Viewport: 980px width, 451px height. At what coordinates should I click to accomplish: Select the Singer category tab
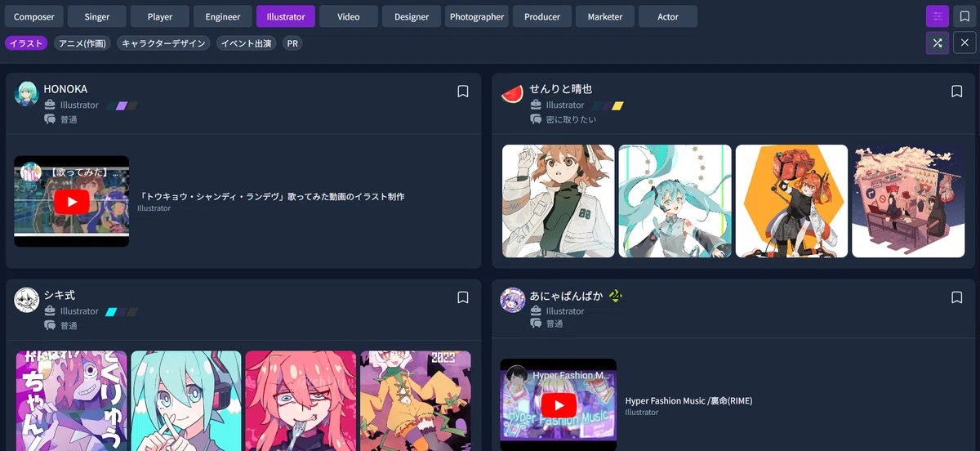(97, 16)
